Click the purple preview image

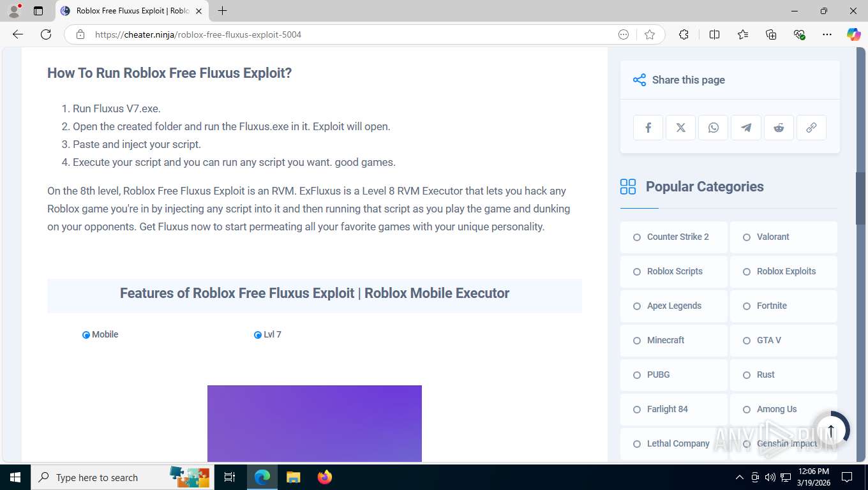pos(315,423)
